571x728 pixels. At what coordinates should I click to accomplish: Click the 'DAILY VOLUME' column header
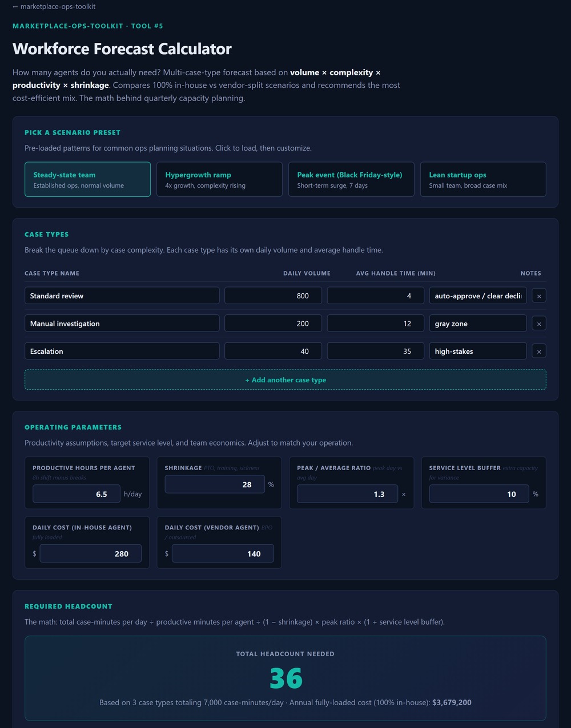point(307,273)
